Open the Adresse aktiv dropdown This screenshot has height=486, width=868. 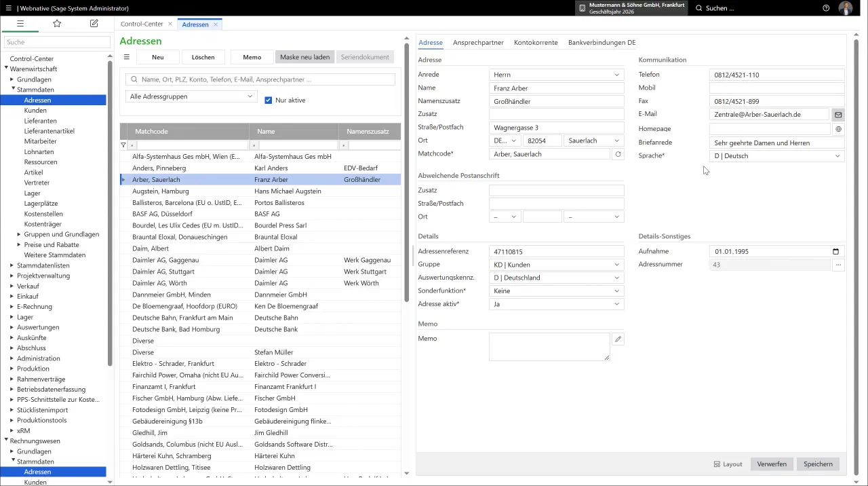coord(556,304)
